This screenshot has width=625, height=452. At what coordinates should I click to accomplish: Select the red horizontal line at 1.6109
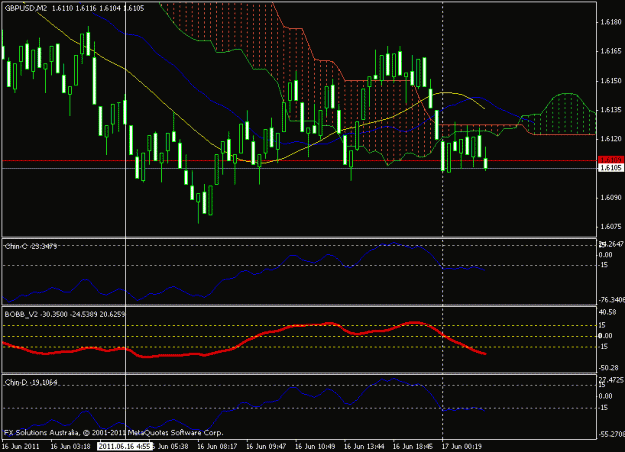[299, 161]
